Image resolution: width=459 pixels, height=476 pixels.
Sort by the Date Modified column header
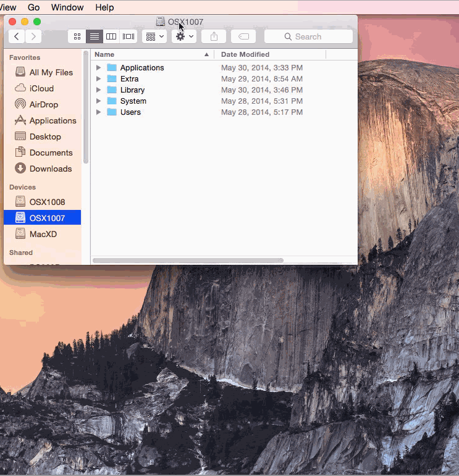pos(245,54)
